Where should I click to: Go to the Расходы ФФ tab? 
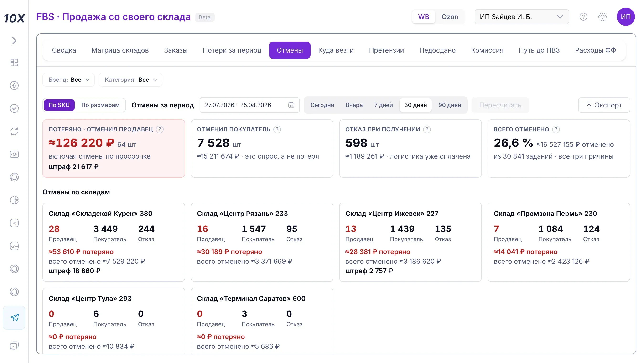click(595, 50)
